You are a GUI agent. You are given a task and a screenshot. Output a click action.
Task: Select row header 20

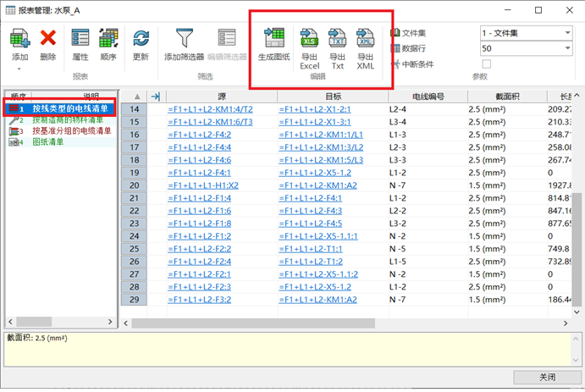click(134, 185)
